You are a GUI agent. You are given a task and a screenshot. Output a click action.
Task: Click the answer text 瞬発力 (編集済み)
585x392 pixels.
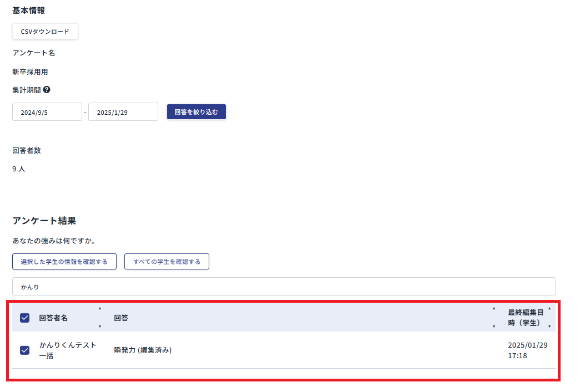[x=143, y=350]
